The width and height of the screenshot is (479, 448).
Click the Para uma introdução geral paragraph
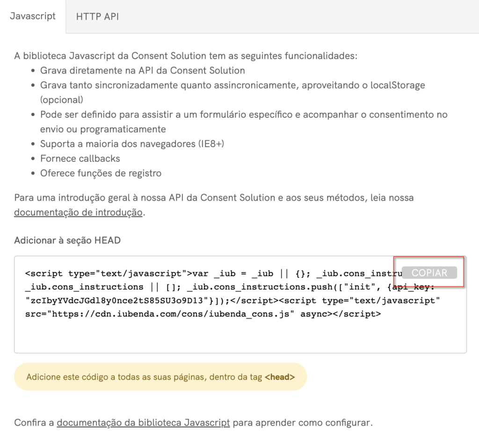[214, 198]
